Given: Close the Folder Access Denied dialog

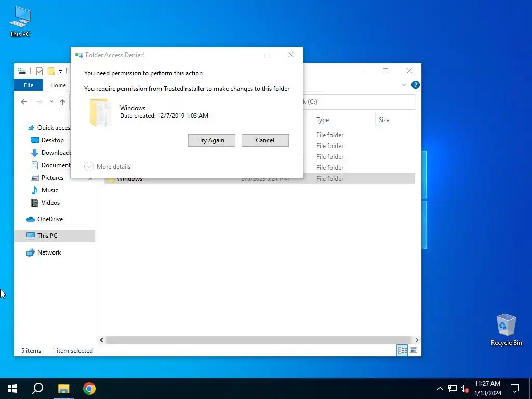Looking at the screenshot, I should [291, 55].
